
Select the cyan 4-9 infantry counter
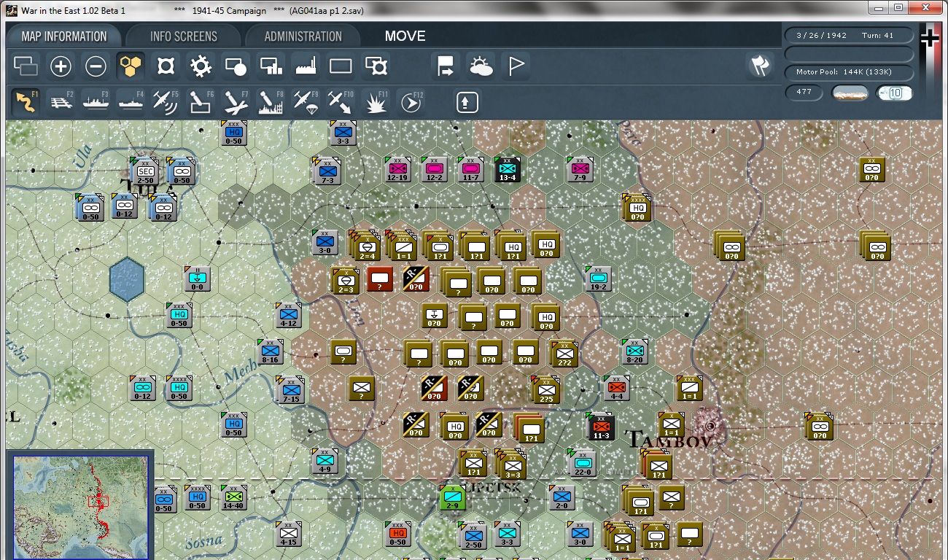click(325, 462)
